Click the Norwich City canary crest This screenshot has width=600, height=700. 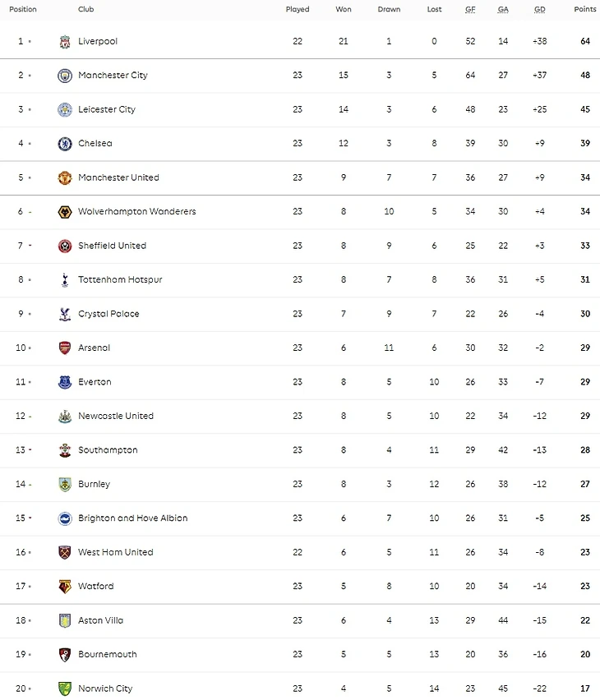(x=65, y=688)
